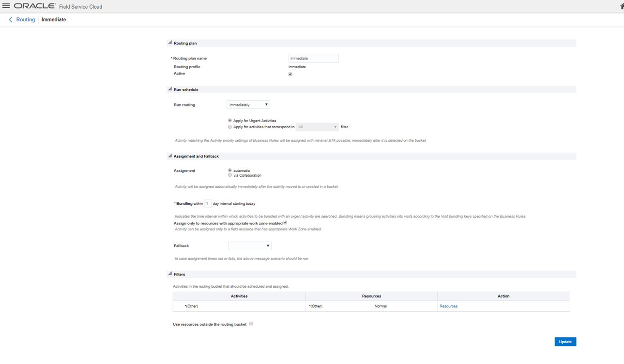This screenshot has height=364, width=624.
Task: Choose via Collaboration assignment option
Action: (230, 175)
